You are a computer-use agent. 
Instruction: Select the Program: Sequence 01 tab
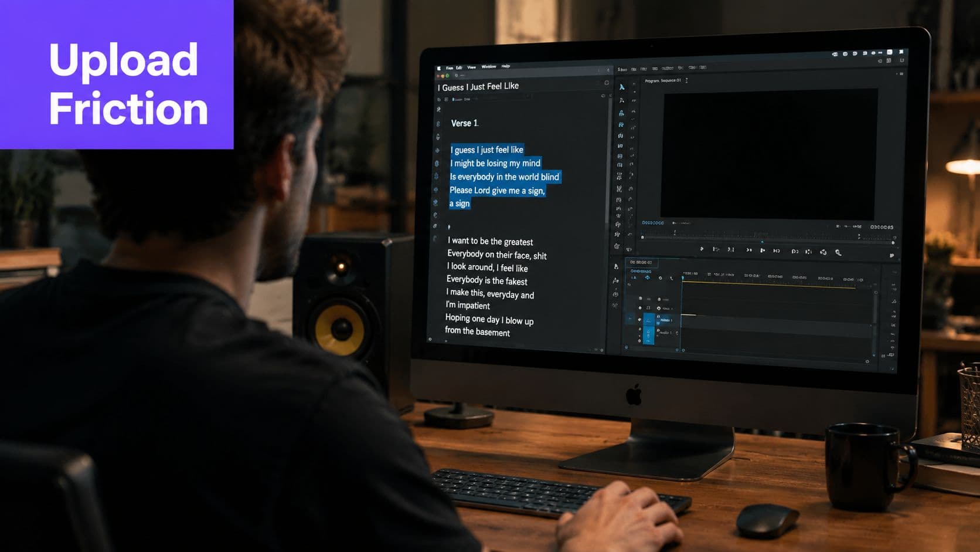(663, 80)
